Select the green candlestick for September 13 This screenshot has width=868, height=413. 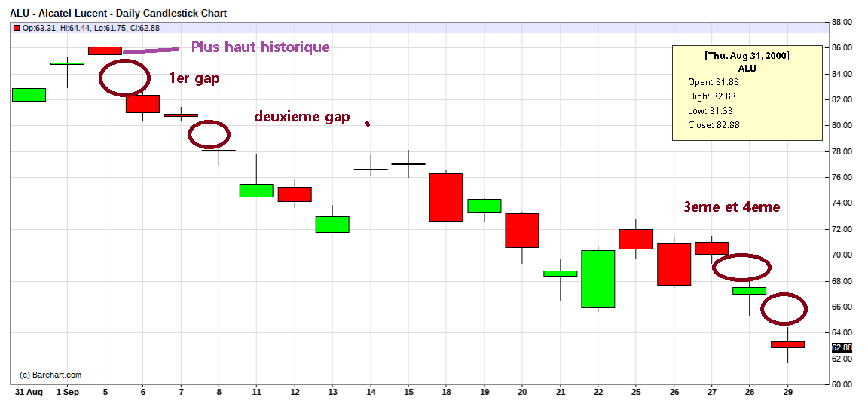coord(332,225)
